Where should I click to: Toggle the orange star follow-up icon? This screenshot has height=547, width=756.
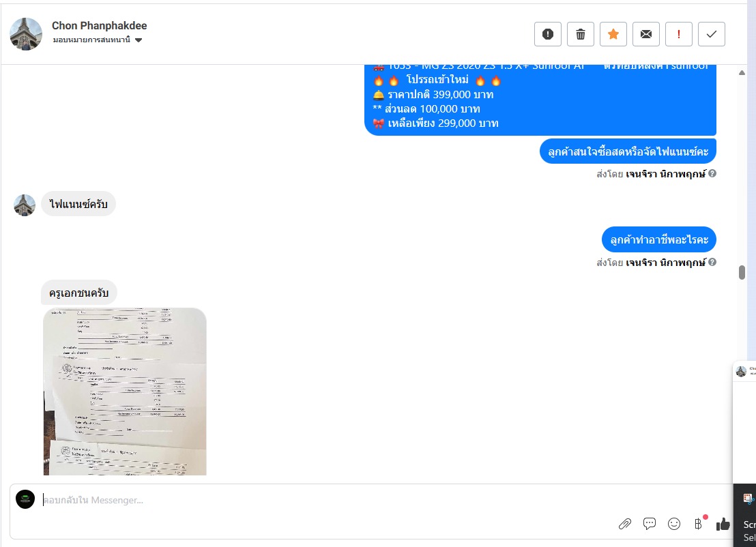pos(613,34)
